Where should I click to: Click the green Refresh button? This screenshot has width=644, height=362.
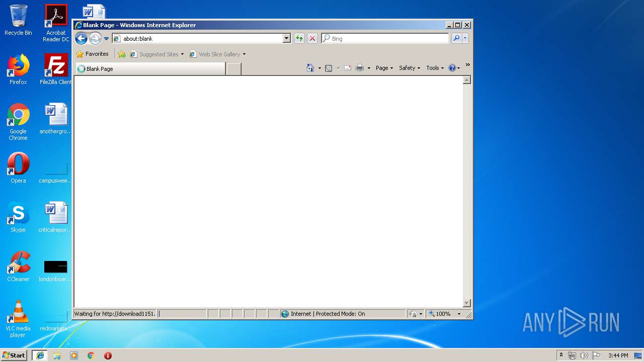point(299,38)
